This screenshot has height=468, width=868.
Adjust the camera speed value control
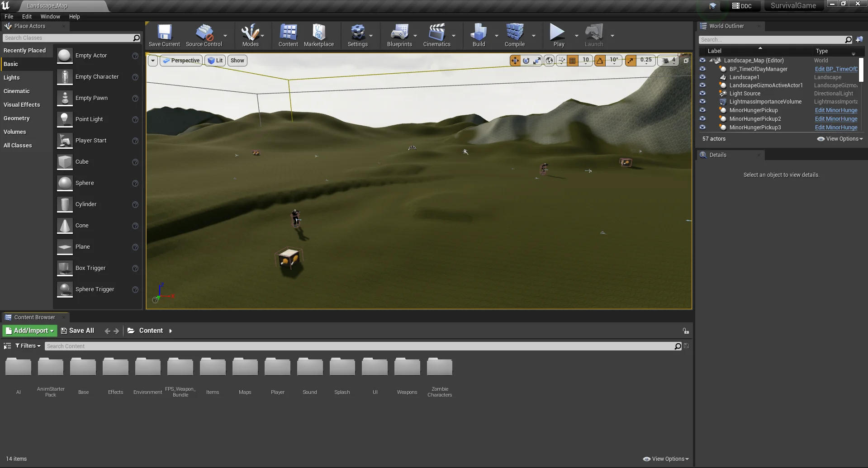point(668,60)
